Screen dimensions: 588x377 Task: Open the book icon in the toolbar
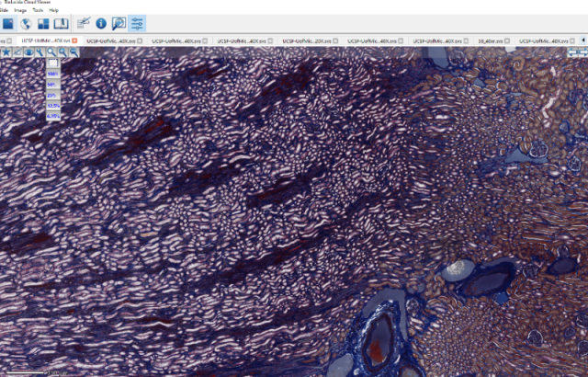tap(61, 23)
